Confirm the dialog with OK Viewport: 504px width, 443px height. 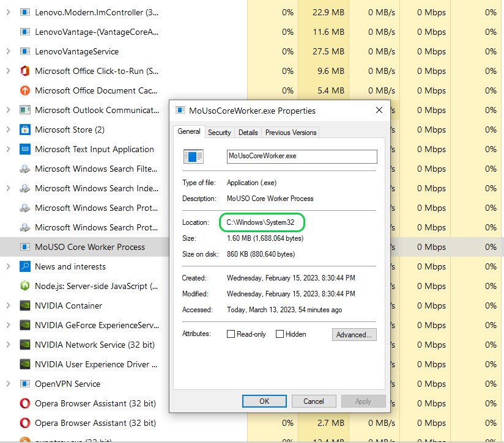click(264, 401)
